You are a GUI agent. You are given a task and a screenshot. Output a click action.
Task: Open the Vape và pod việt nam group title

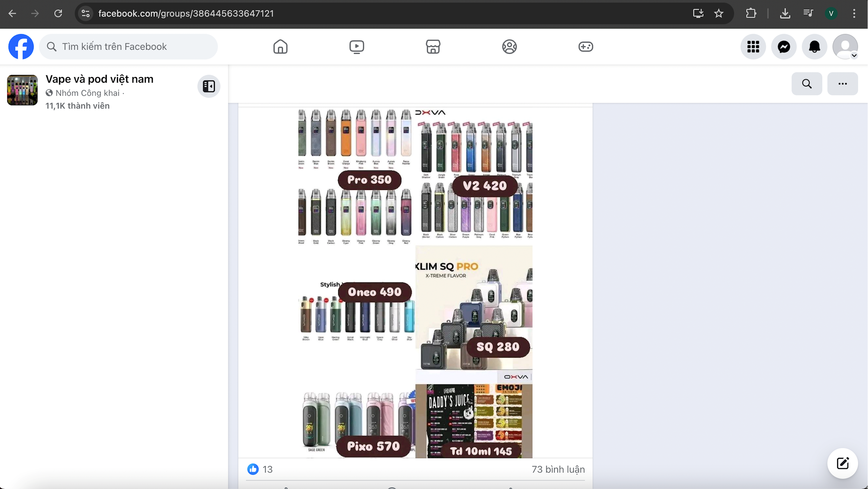tap(99, 79)
